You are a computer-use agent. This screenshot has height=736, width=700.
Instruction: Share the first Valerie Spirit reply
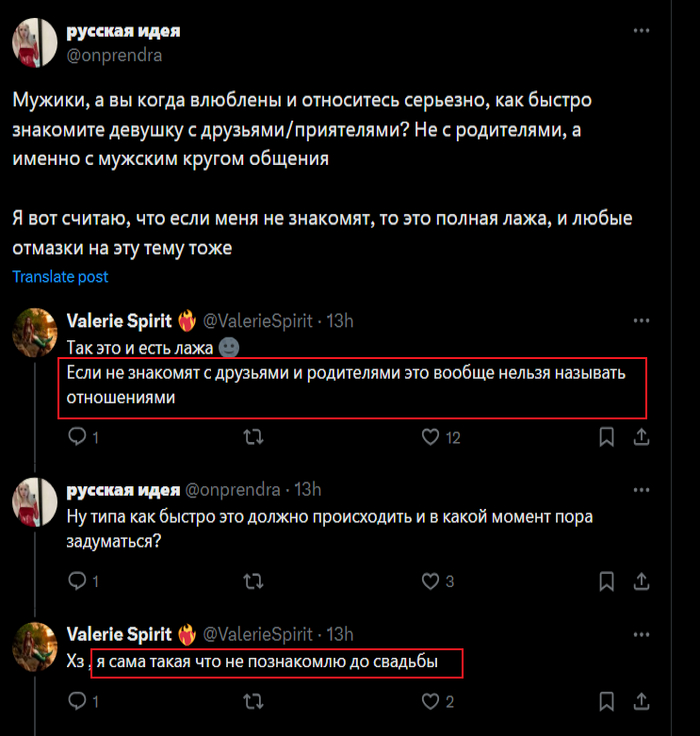[641, 437]
